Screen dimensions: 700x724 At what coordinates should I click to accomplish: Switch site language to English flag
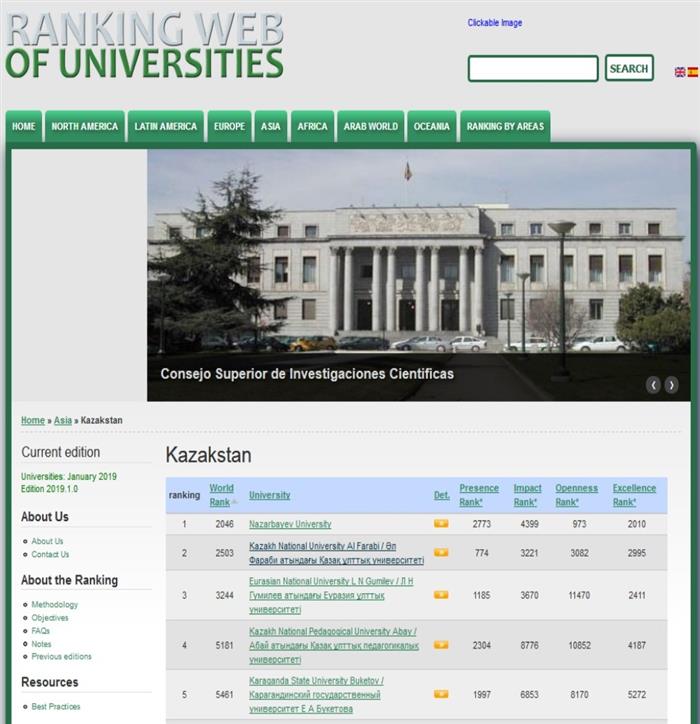pos(680,72)
